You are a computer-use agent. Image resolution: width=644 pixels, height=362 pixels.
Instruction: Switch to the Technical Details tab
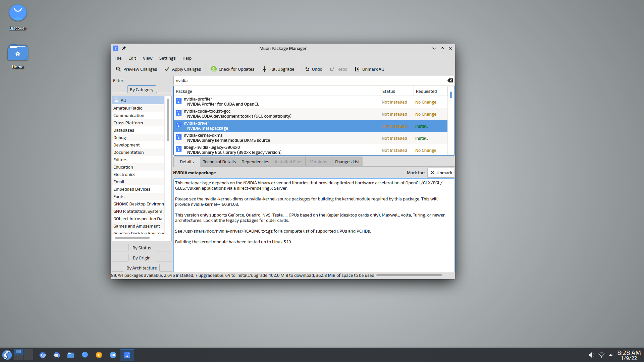(219, 162)
